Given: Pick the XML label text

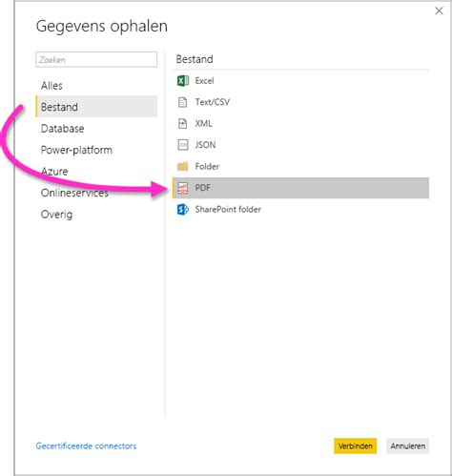Looking at the screenshot, I should tap(203, 123).
